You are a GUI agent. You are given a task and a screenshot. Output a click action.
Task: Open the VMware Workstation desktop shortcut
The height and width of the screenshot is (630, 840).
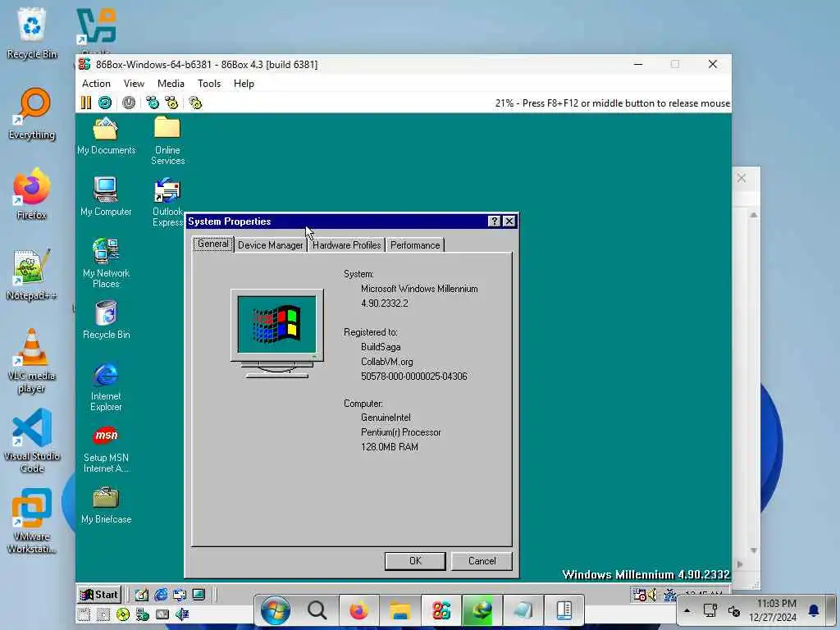coord(32,521)
